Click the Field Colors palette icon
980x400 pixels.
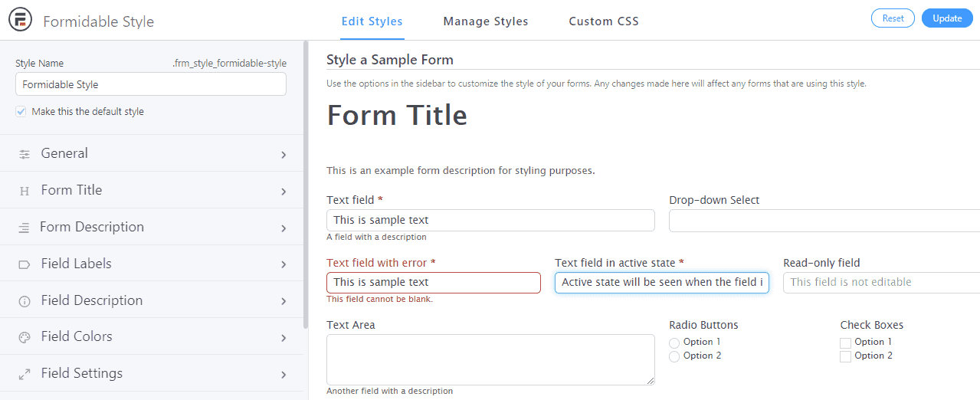[25, 337]
